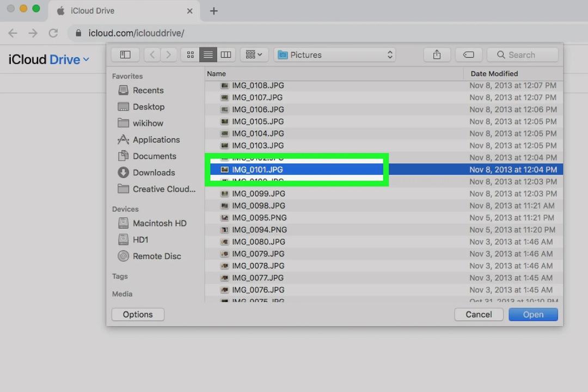
Task: Select file IMG_0078.JPG
Action: (x=384, y=266)
